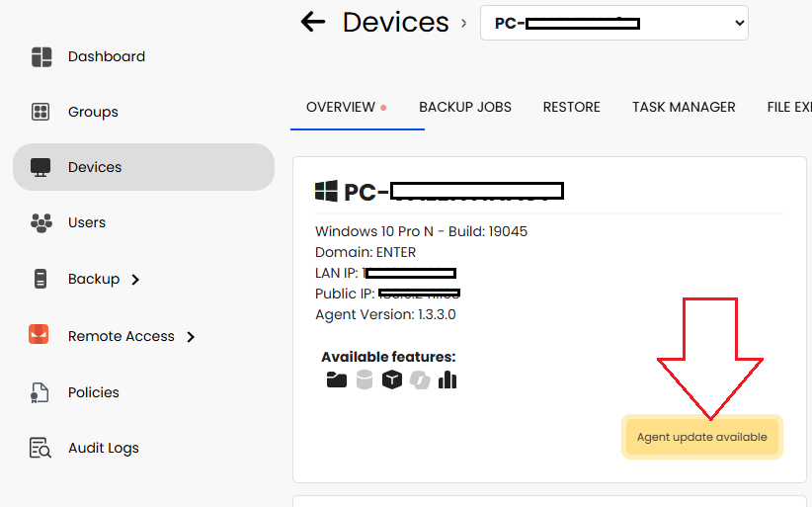Click the Agent update available button
Image resolution: width=812 pixels, height=507 pixels.
point(702,437)
